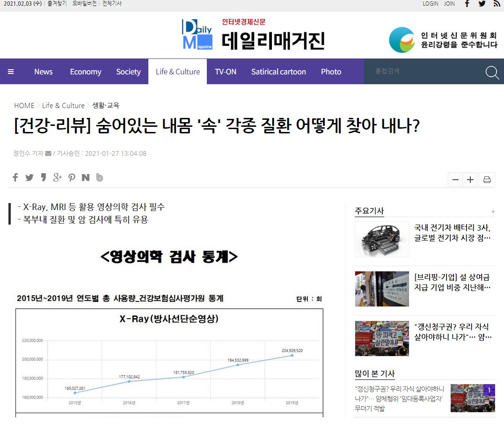Viewport: 504px width, 430px height.
Task: Open the hamburger menu in navigation bar
Action: coord(11,72)
